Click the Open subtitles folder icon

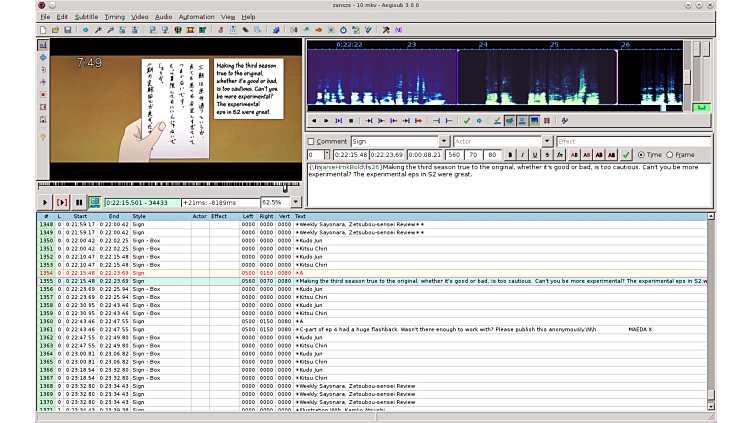(57, 30)
